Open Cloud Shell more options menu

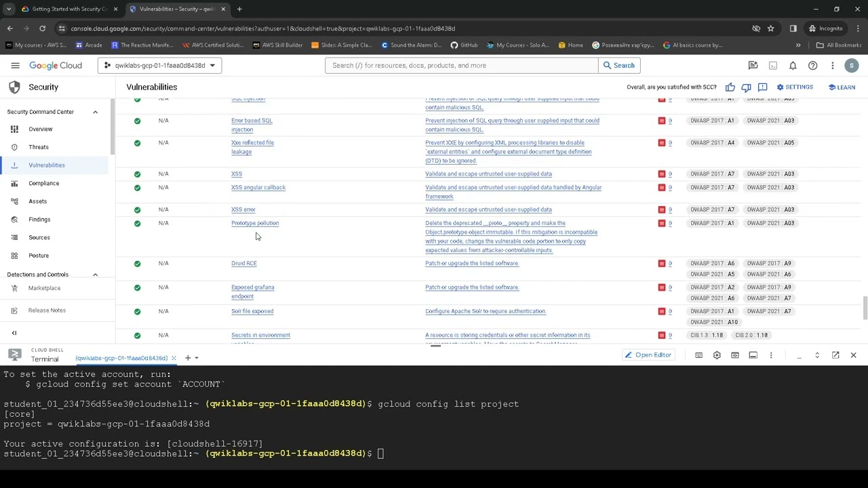click(x=771, y=355)
